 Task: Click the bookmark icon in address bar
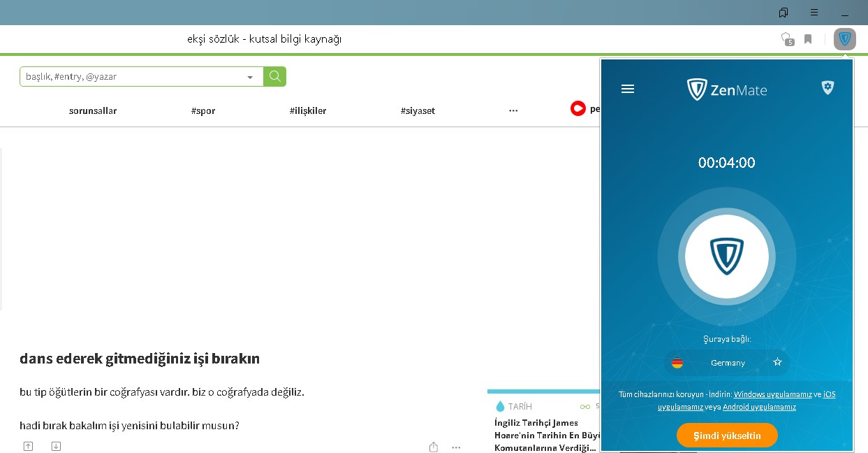click(x=808, y=39)
